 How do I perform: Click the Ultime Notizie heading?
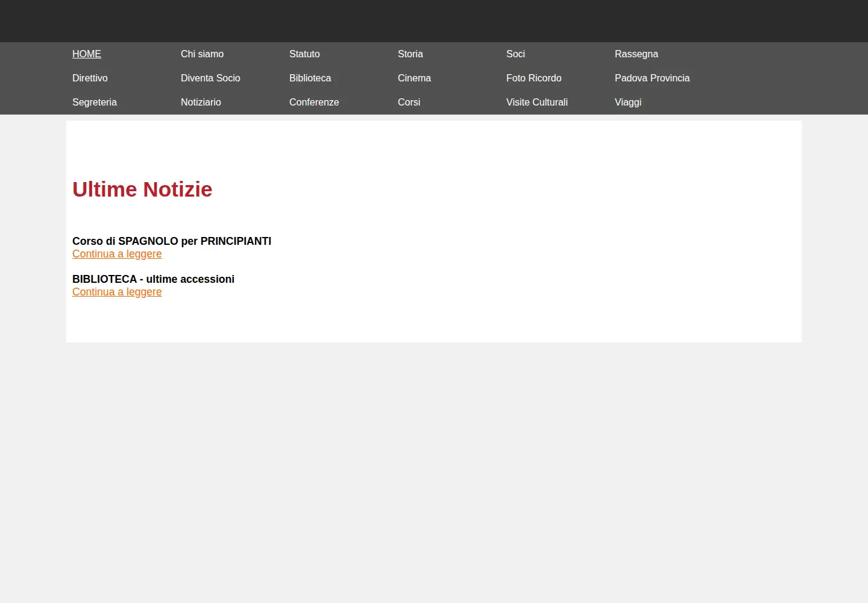point(142,189)
